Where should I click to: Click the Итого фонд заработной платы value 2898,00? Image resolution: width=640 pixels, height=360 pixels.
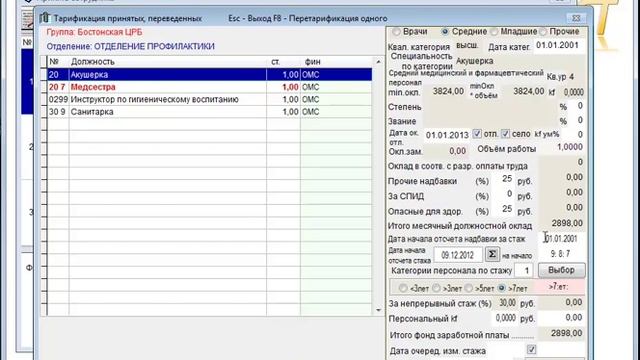point(562,333)
